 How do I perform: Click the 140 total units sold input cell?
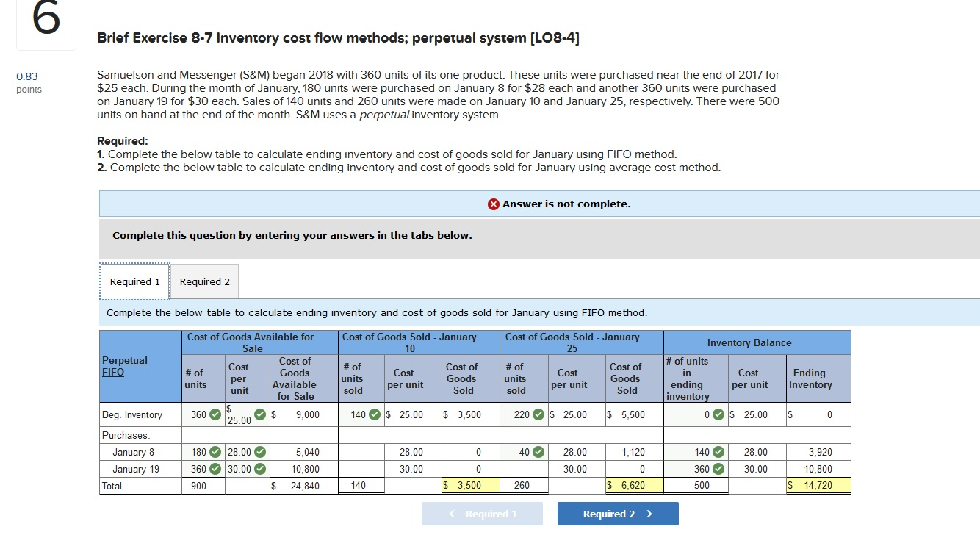click(x=361, y=485)
